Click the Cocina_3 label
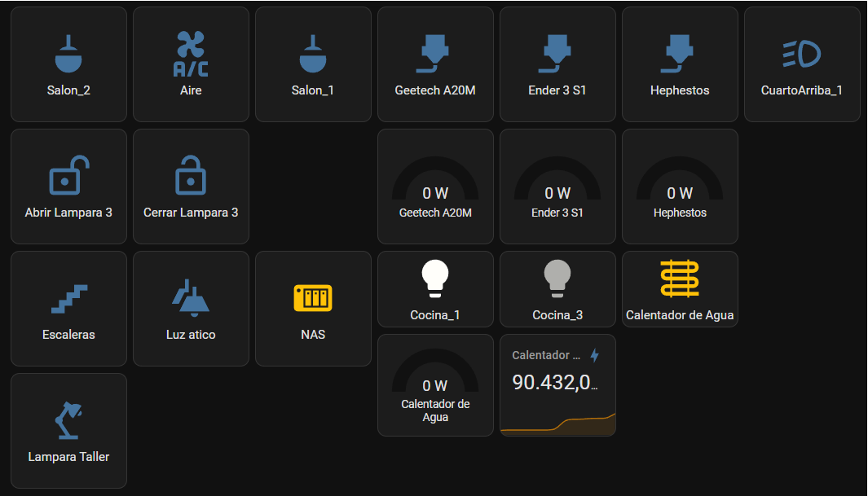The image size is (868, 496). (x=557, y=314)
